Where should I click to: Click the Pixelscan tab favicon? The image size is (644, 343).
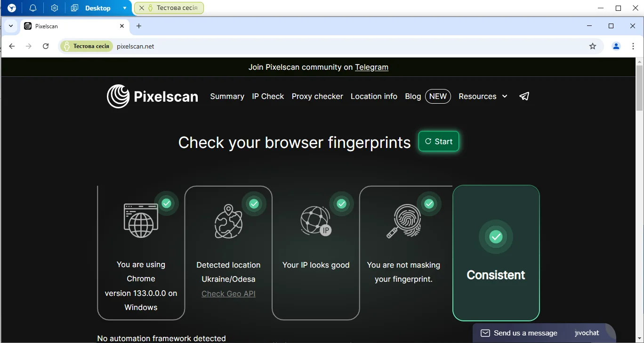tap(28, 26)
